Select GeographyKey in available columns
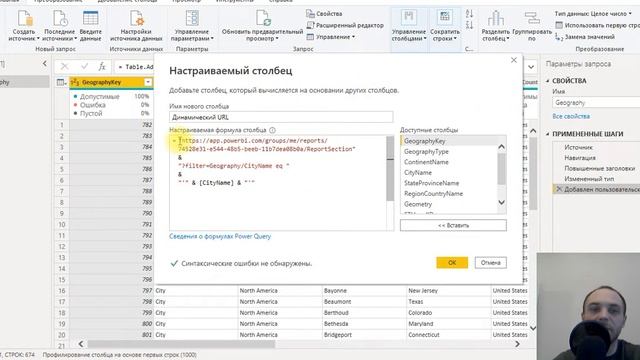This screenshot has width=640, height=360. click(x=424, y=141)
